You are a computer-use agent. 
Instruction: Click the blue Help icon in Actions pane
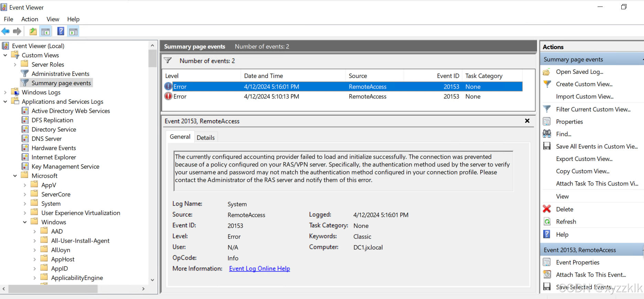tap(547, 234)
